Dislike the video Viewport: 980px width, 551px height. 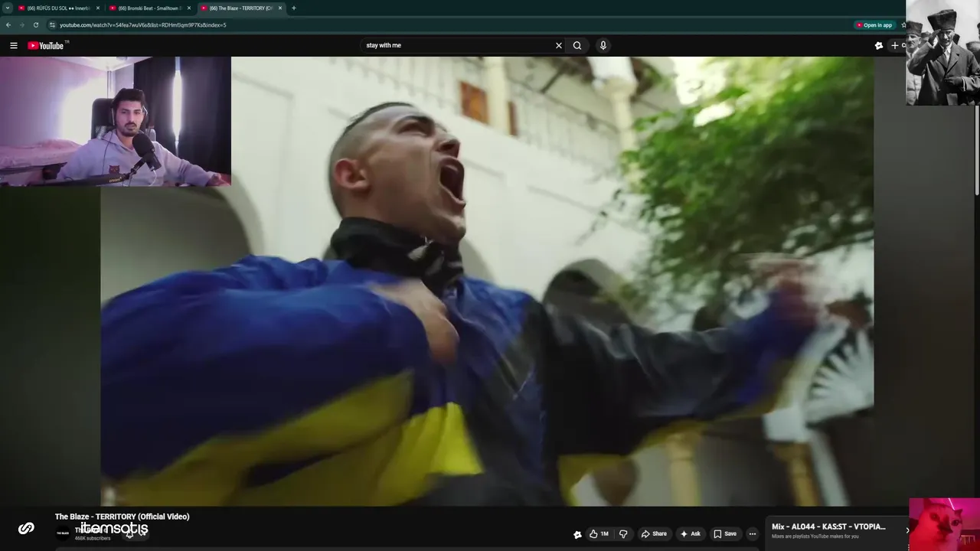[623, 534]
